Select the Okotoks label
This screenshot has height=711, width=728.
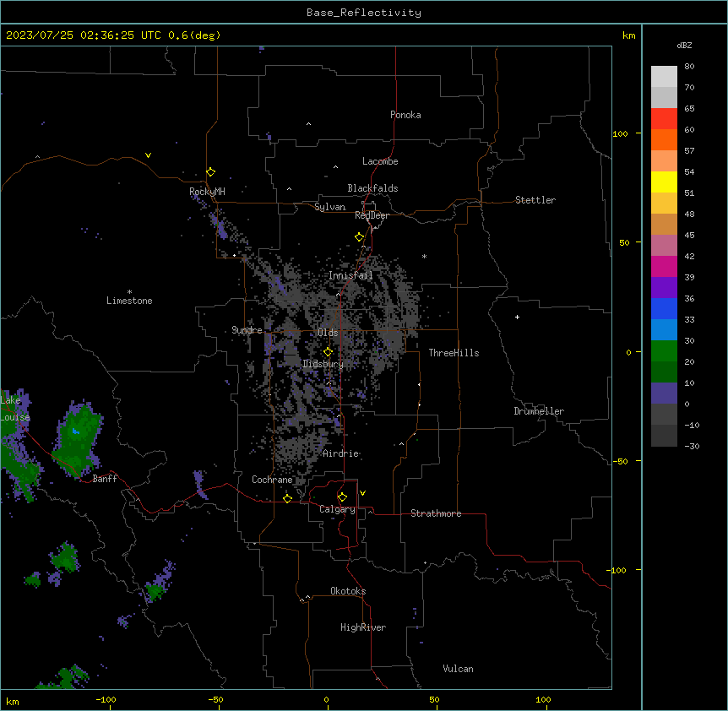[x=348, y=591]
